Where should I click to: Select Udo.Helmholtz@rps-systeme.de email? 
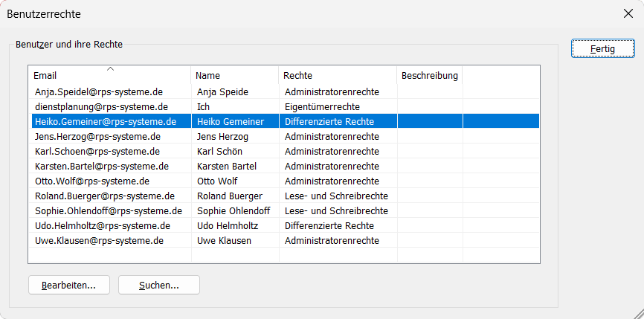coord(103,226)
